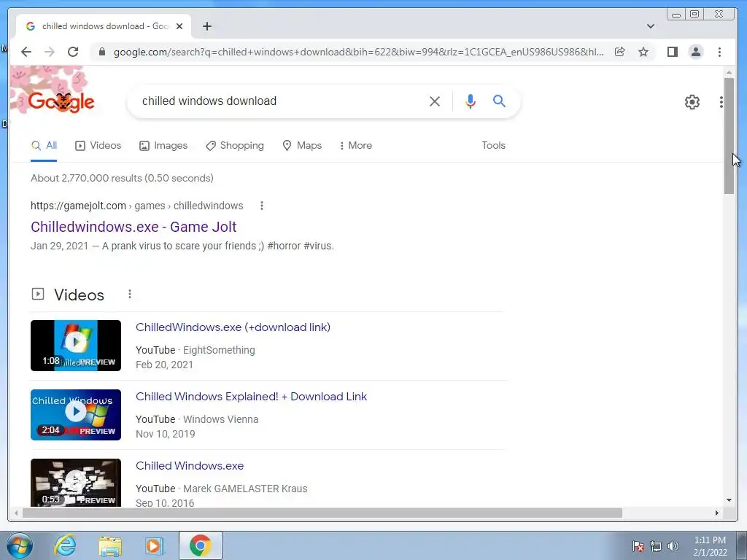Click horizontal scroll right arrow
This screenshot has width=747, height=560.
(x=717, y=513)
